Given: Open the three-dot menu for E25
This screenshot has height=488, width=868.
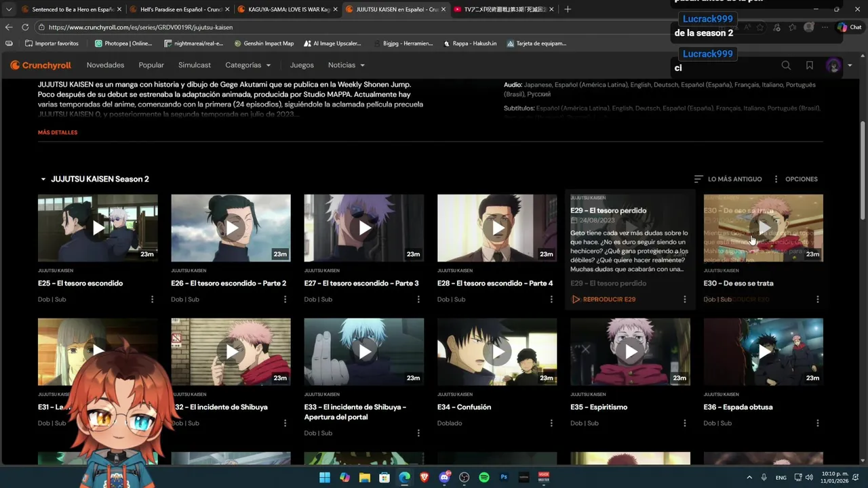Looking at the screenshot, I should (152, 300).
